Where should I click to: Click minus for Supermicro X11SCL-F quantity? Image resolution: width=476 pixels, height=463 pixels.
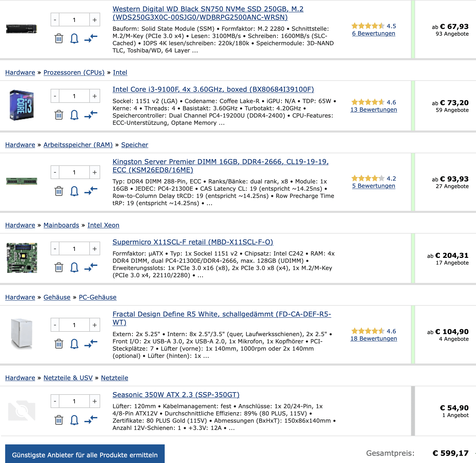pos(55,249)
